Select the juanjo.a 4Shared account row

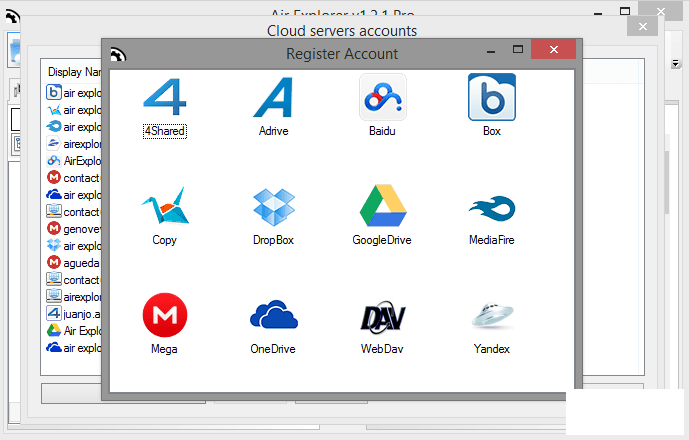click(73, 314)
